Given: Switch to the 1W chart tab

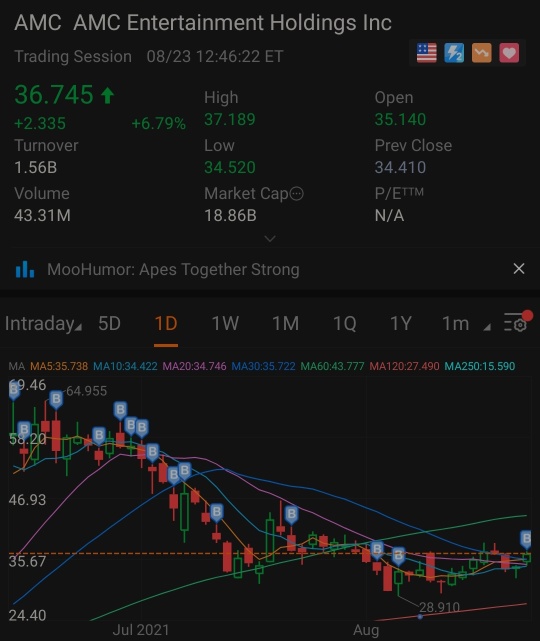Looking at the screenshot, I should click(x=225, y=323).
